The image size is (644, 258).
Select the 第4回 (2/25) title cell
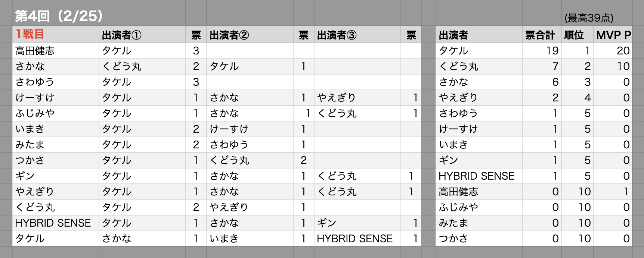point(59,16)
